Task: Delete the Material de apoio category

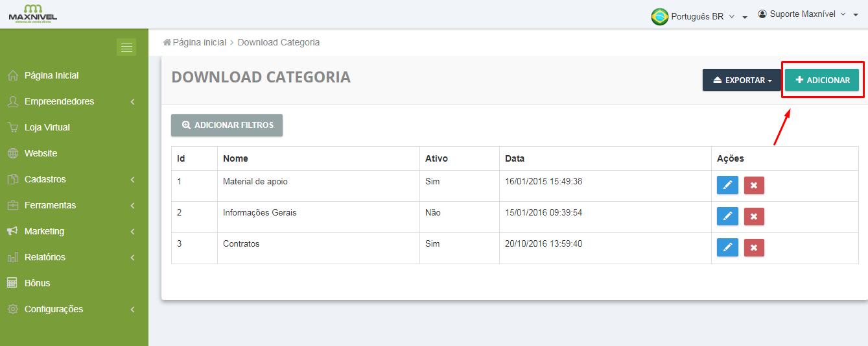Action: pyautogui.click(x=754, y=185)
